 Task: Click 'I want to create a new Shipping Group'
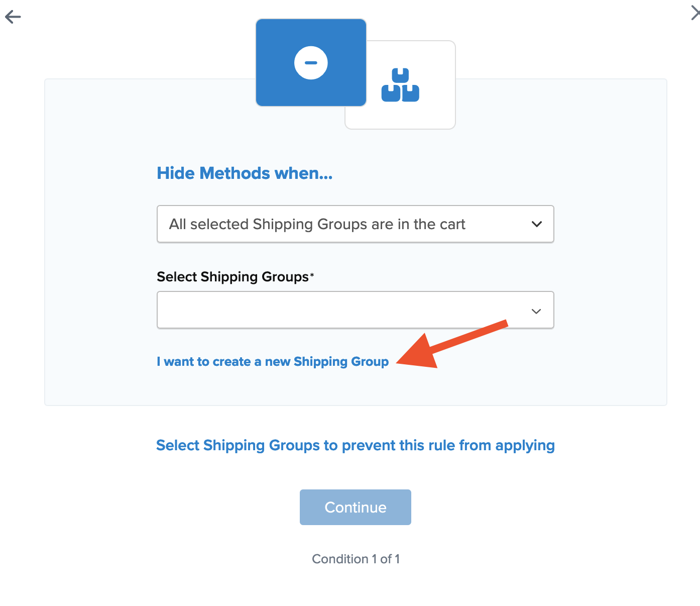point(272,362)
